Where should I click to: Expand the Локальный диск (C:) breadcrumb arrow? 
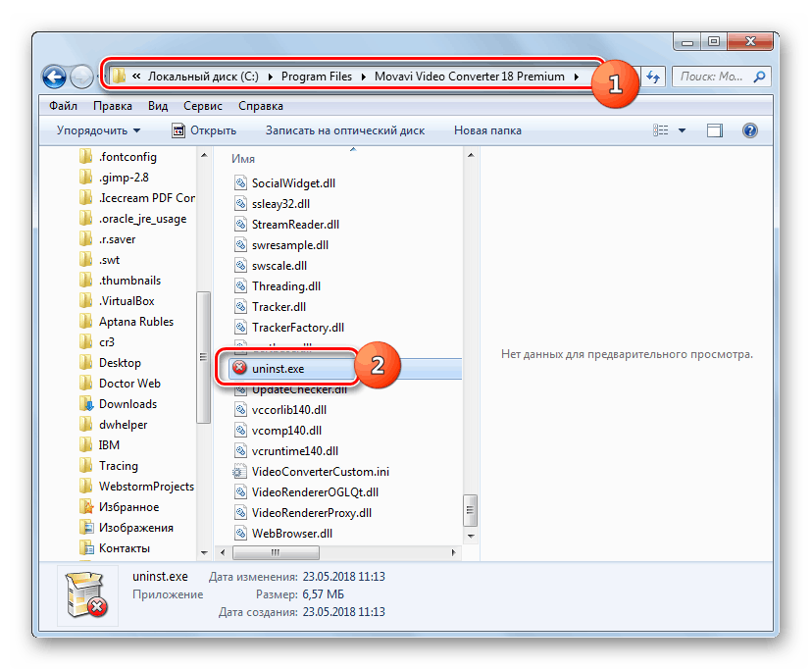click(270, 77)
